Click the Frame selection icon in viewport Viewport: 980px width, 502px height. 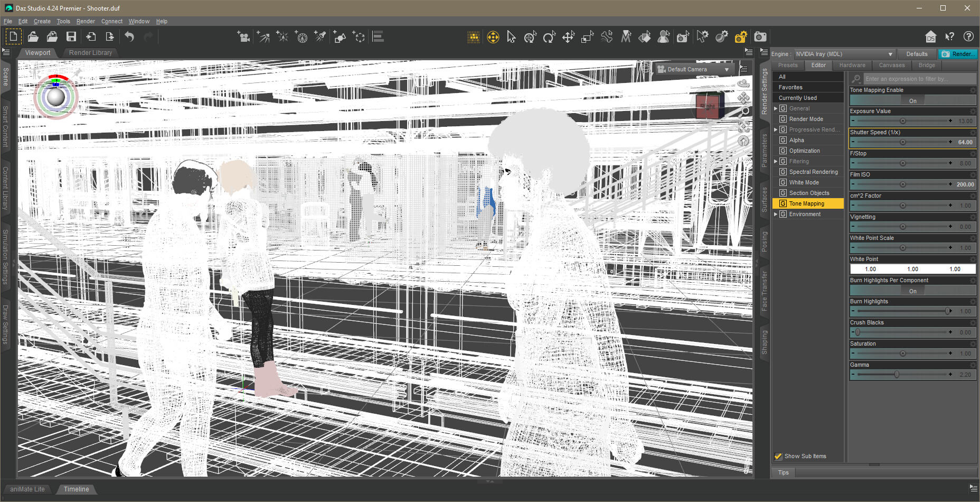pyautogui.click(x=743, y=126)
